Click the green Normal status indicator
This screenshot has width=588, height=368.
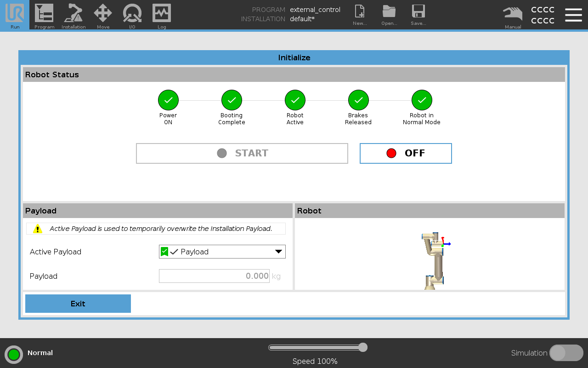pyautogui.click(x=14, y=355)
